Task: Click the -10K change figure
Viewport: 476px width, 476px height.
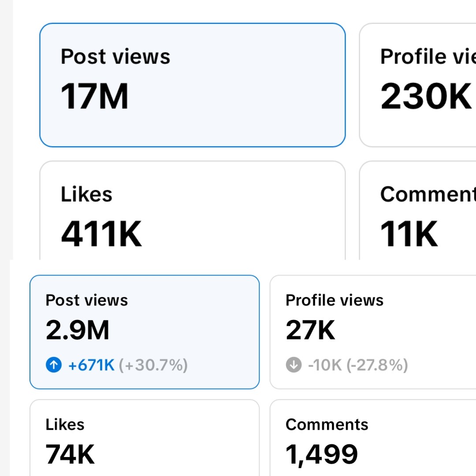Action: 325,365
